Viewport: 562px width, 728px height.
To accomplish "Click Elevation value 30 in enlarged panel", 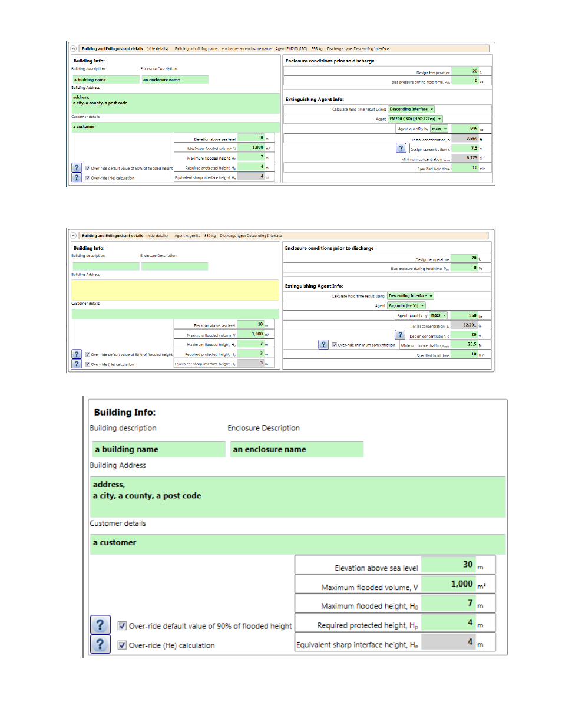I will tap(448, 565).
